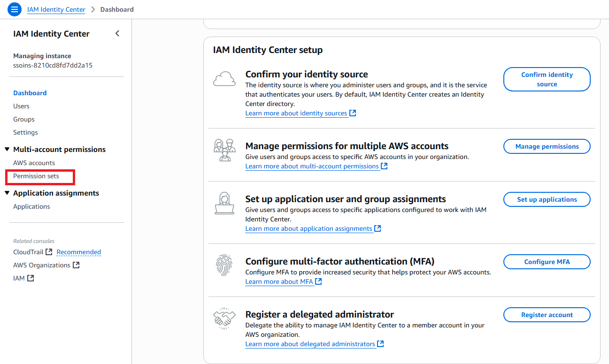Viewport: 609px width, 364px height.
Task: Click the Confirm identity source button
Action: tap(547, 79)
